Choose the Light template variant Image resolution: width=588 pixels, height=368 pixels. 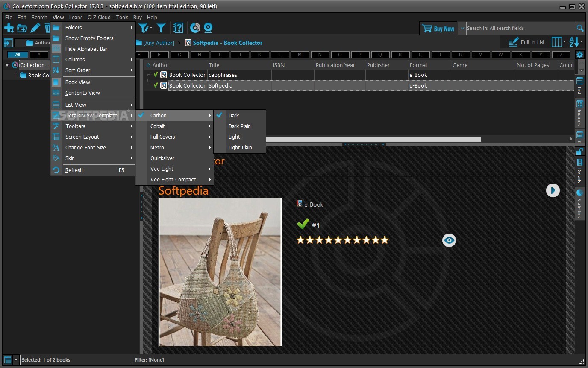[240, 137]
